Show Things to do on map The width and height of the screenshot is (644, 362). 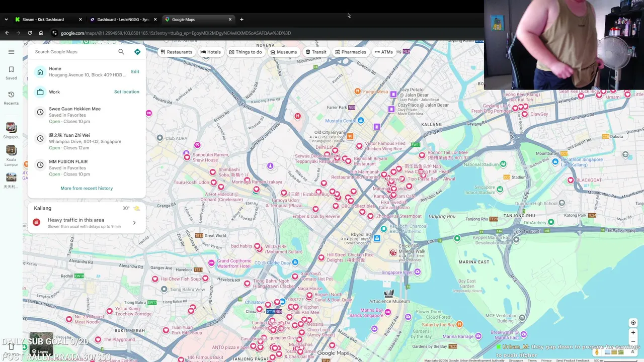click(246, 52)
